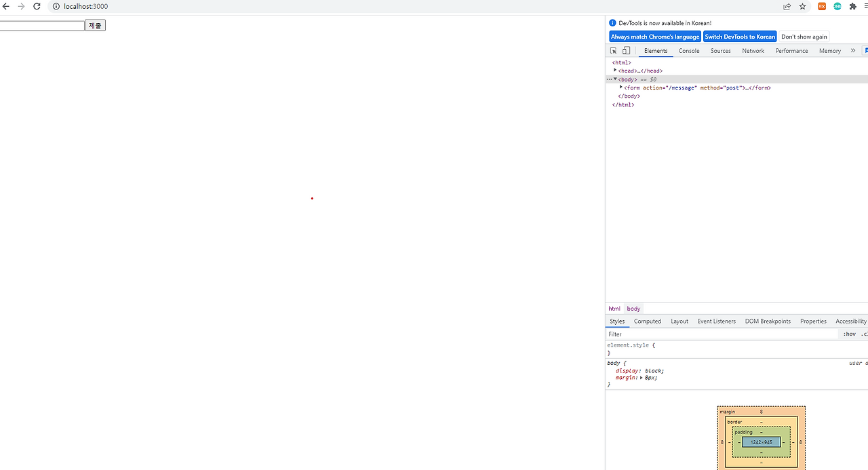
Task: Show more DevTools tabs chevron
Action: 853,51
